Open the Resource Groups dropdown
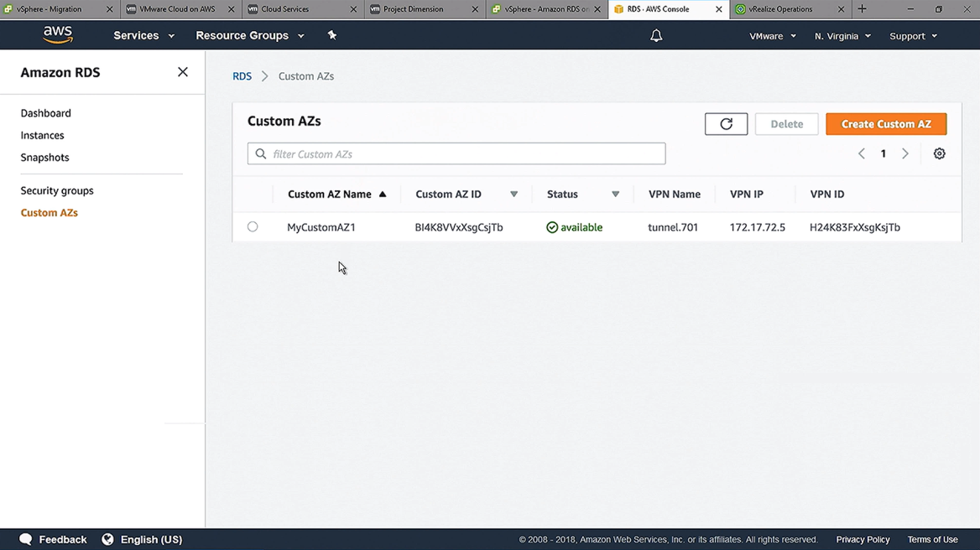The image size is (980, 550). click(250, 35)
